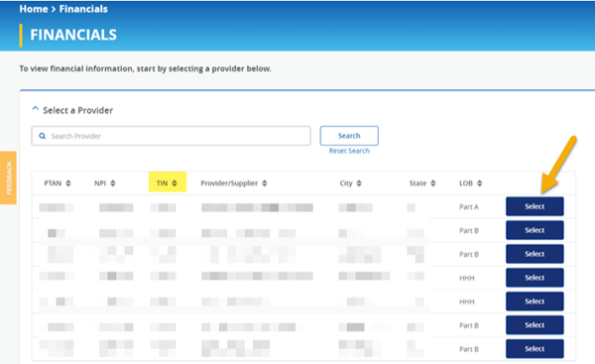Screen dimensions: 595x364
Task: Sort table by State column arrows
Action: [x=433, y=183]
